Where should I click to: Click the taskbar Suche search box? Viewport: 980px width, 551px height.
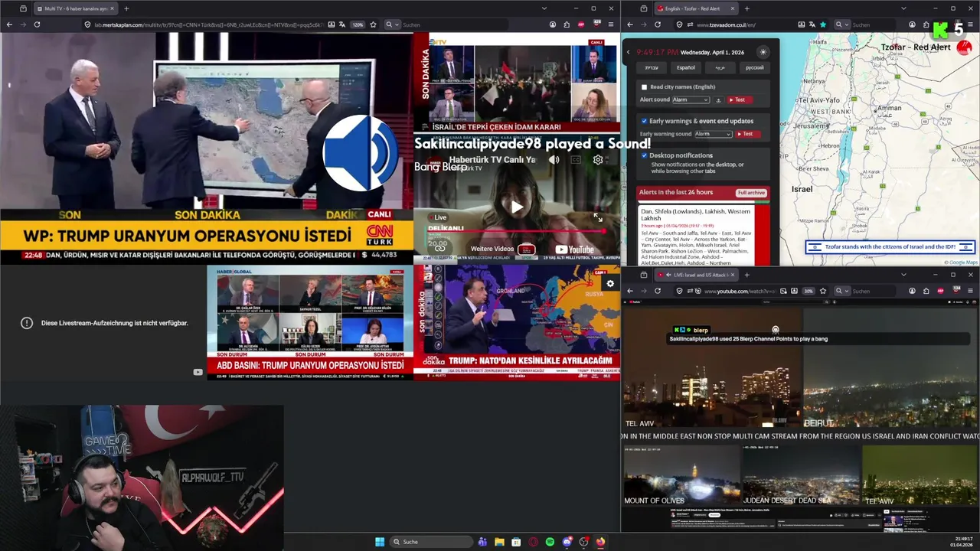[430, 542]
